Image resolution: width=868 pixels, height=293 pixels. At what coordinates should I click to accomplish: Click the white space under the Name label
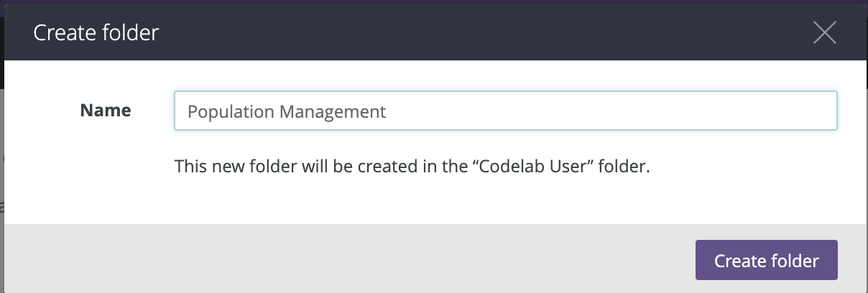[106, 172]
